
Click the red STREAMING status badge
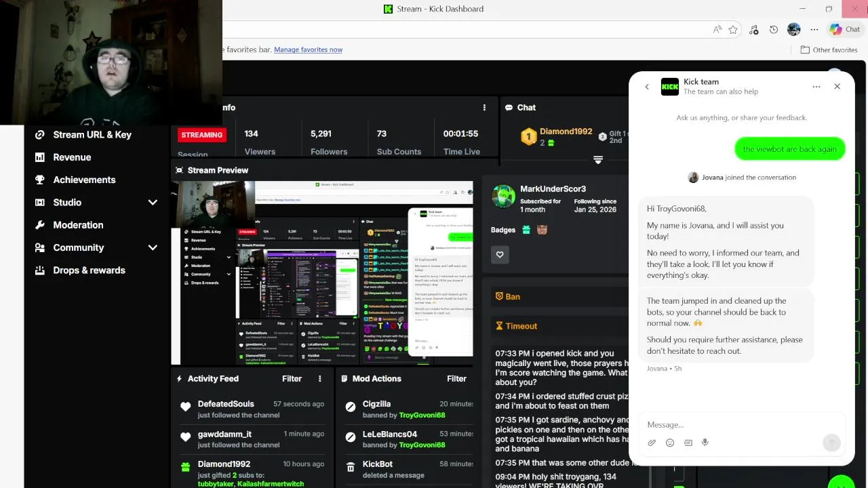(202, 135)
